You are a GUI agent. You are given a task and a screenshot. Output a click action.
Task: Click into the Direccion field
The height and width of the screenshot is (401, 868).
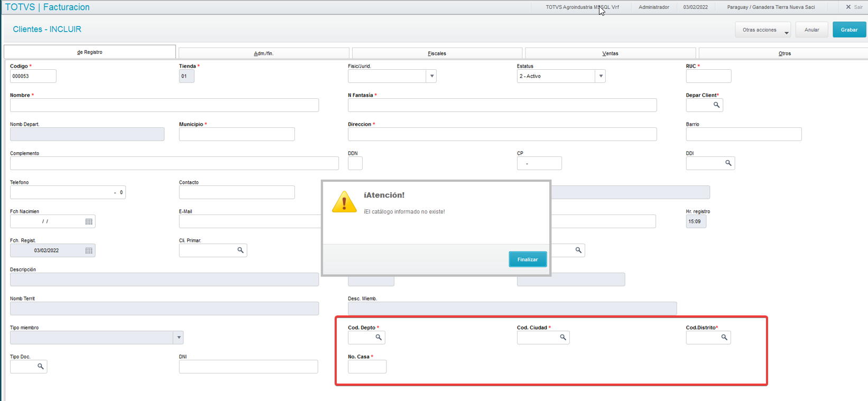tap(502, 134)
